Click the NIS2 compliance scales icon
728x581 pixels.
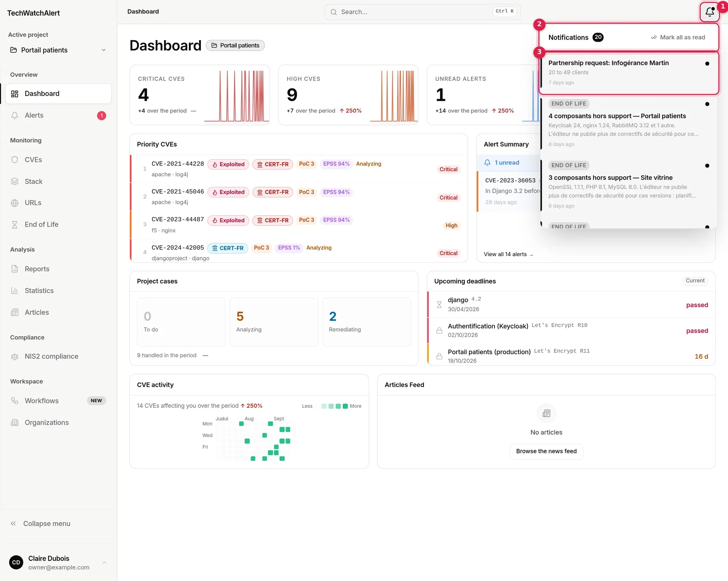coord(15,357)
